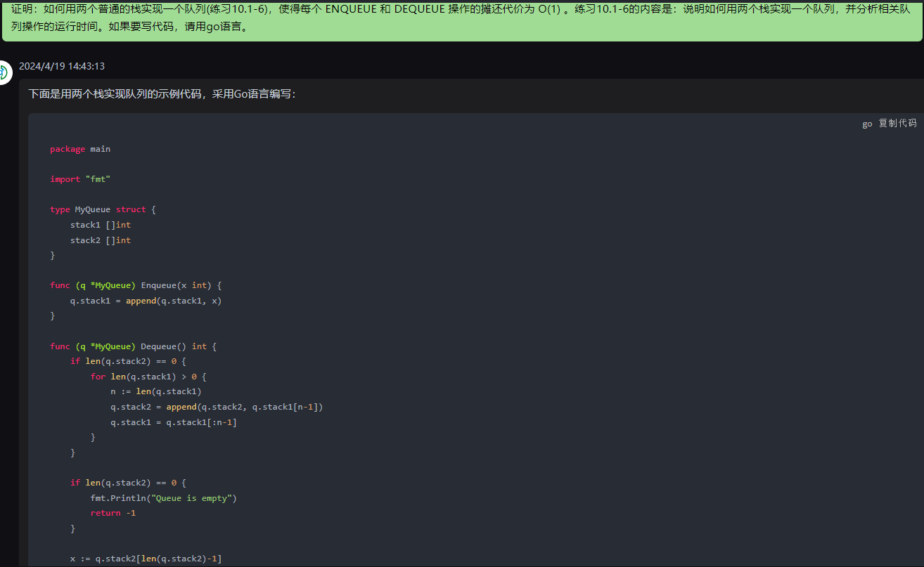Click the line type MyQueue struct {
Viewport: 924px width, 567px height.
click(x=103, y=209)
